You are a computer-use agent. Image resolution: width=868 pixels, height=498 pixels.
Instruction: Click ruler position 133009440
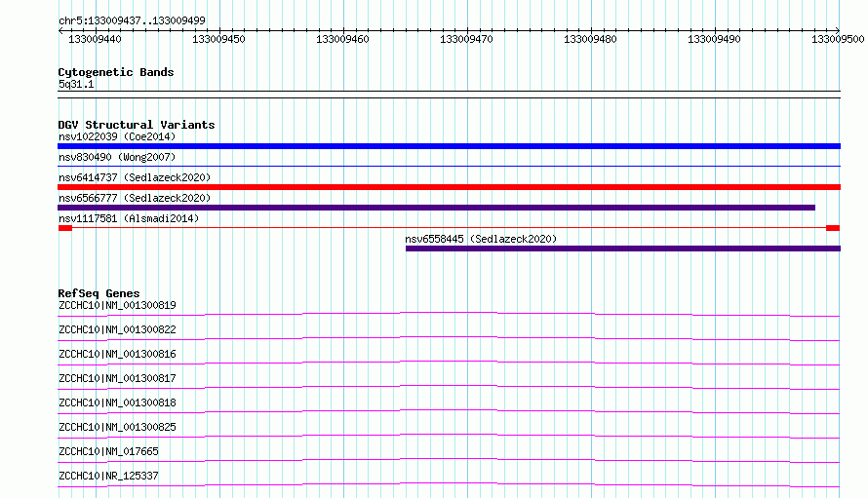(x=95, y=39)
